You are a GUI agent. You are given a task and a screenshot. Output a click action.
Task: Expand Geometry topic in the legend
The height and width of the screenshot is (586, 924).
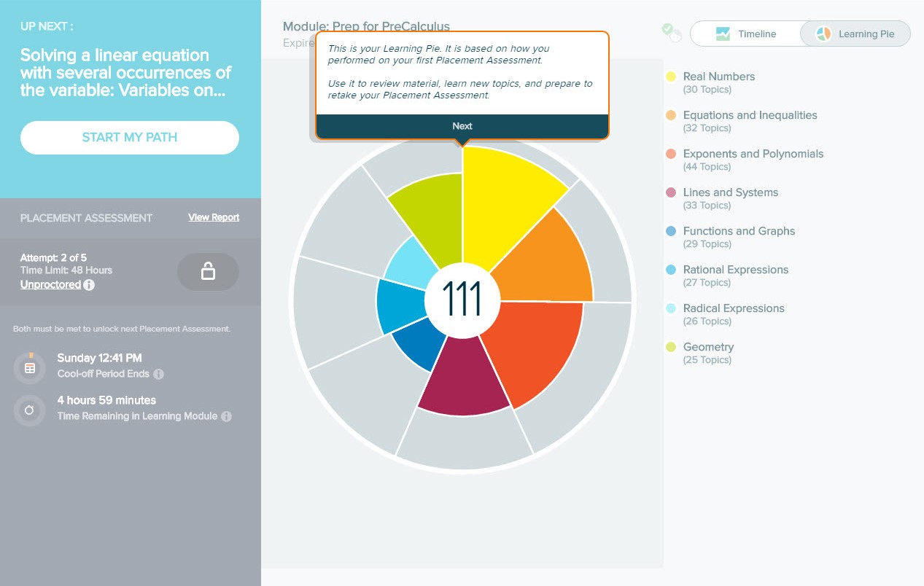[708, 347]
